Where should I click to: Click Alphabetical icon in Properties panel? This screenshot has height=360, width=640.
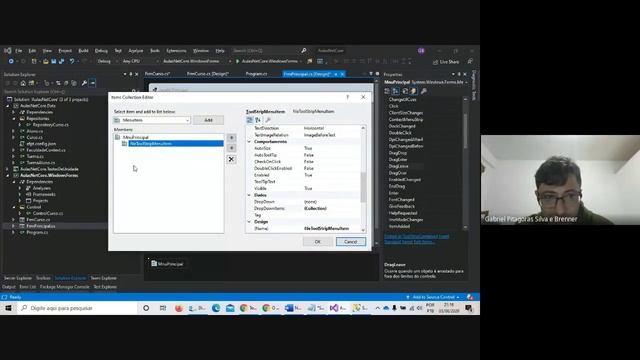[396, 91]
